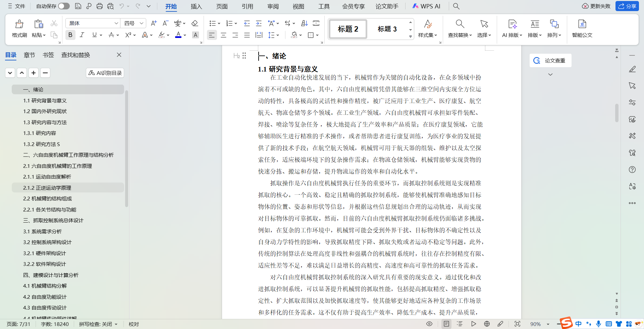Viewport: 644px width, 329px height.
Task: Increase font size with the A+ icon
Action: (154, 23)
